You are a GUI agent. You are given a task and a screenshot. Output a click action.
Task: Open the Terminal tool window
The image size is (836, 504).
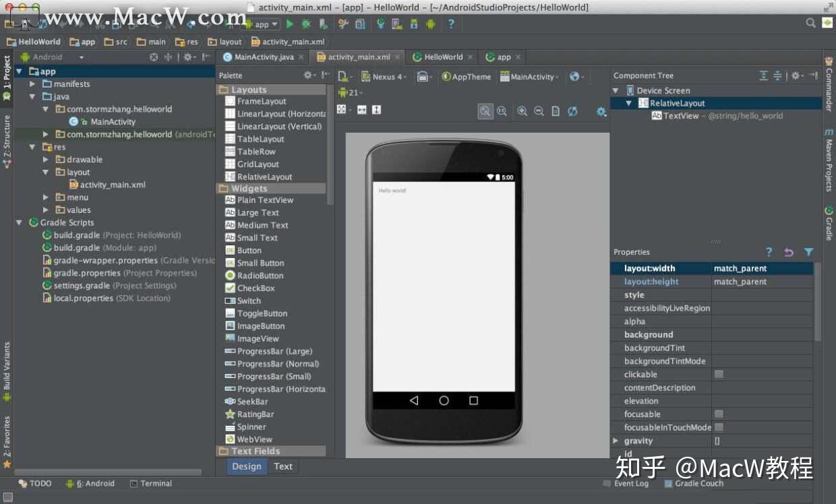(x=150, y=484)
